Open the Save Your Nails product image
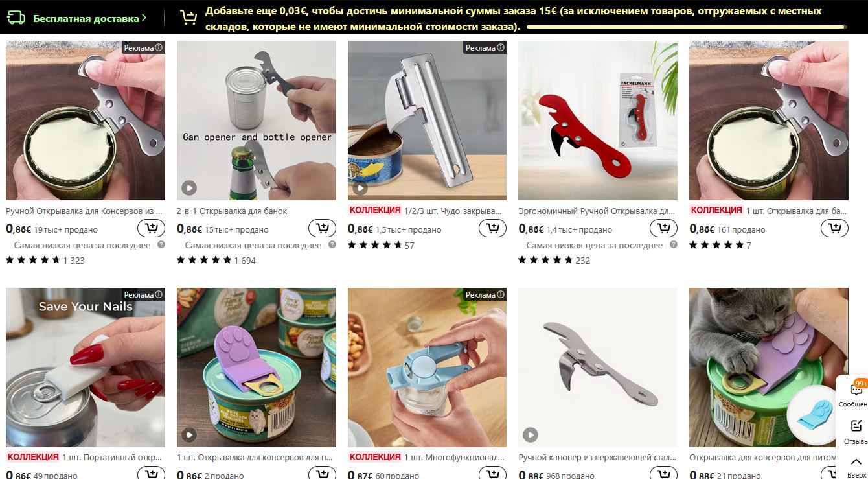This screenshot has width=868, height=479. [x=86, y=368]
